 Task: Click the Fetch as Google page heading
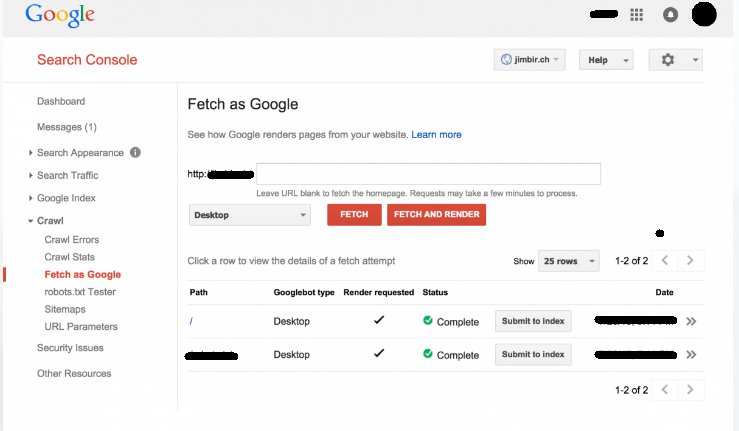pos(243,104)
